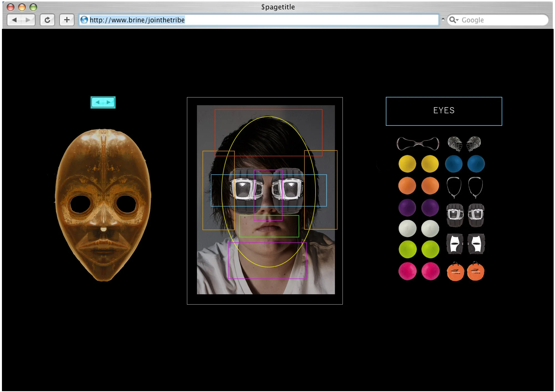Select the left goggle eye-guard item

click(x=455, y=215)
